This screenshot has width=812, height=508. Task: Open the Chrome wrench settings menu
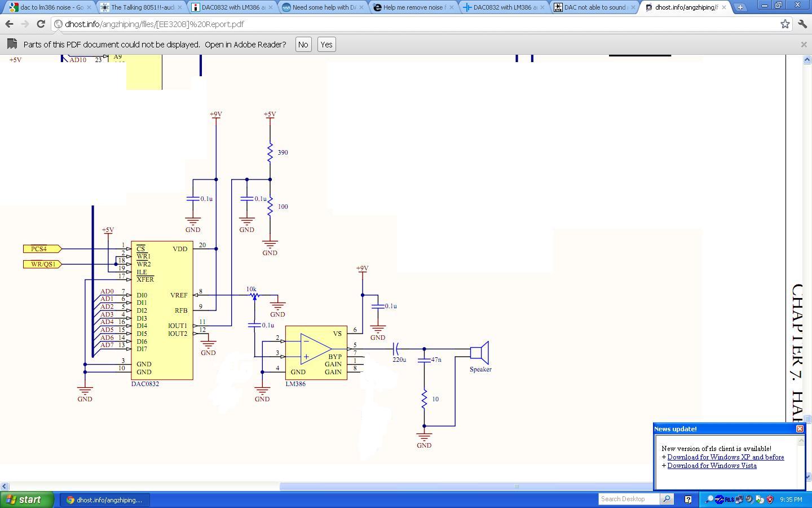coord(802,24)
